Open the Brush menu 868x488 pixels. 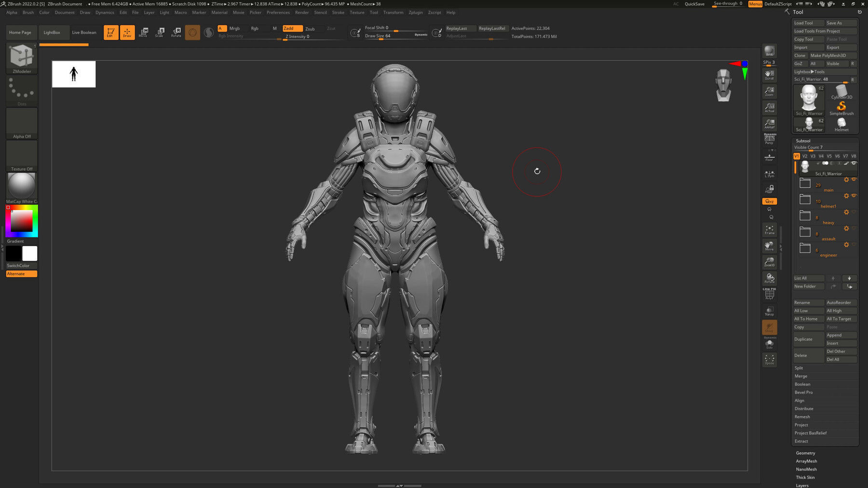click(x=28, y=13)
